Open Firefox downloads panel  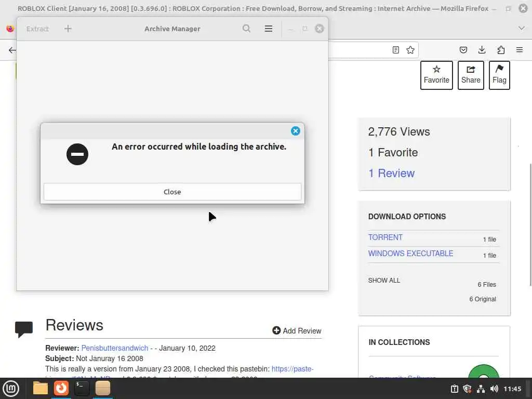(x=482, y=50)
